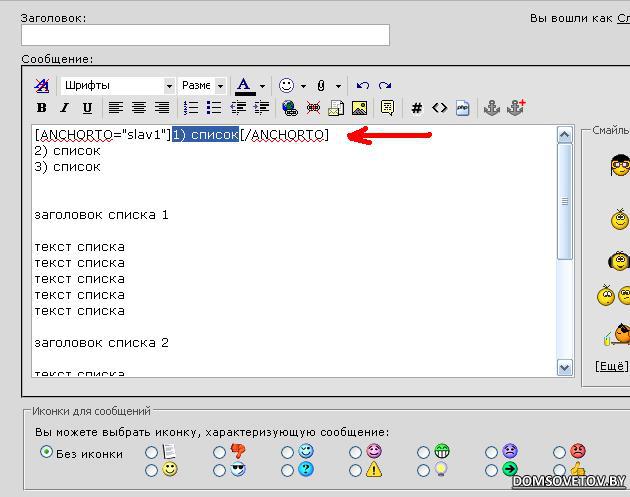Click the message area scroll down arrow
The height and width of the screenshot is (497, 630).
(564, 368)
